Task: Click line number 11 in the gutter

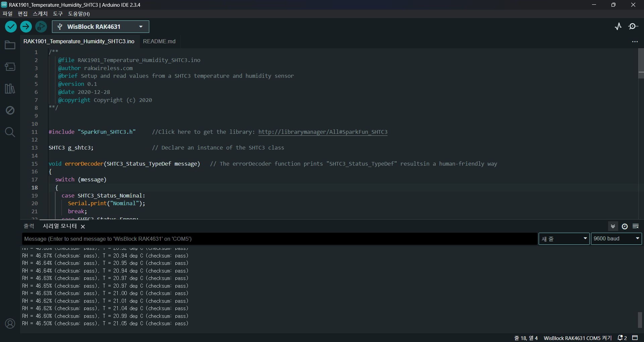Action: [35, 132]
